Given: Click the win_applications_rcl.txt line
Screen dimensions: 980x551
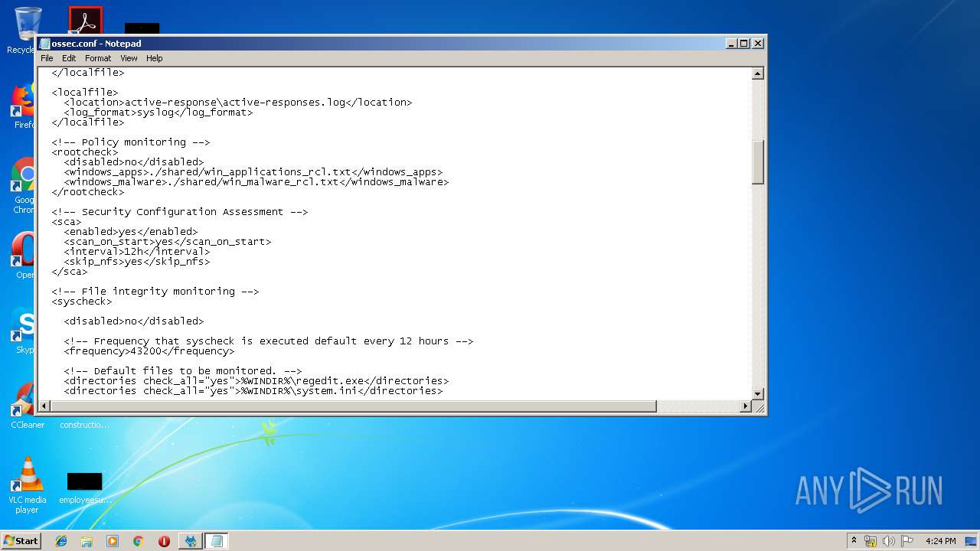Looking at the screenshot, I should click(253, 172).
